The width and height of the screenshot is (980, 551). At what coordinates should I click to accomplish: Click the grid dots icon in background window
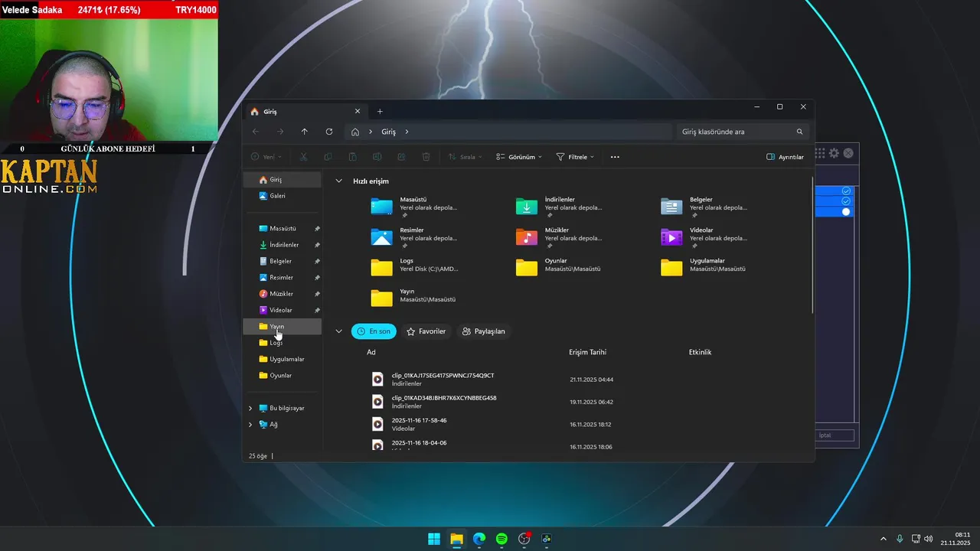[x=820, y=153]
